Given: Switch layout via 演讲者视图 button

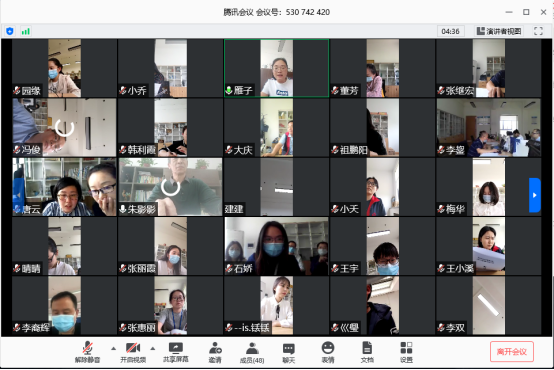Looking at the screenshot, I should (x=499, y=31).
